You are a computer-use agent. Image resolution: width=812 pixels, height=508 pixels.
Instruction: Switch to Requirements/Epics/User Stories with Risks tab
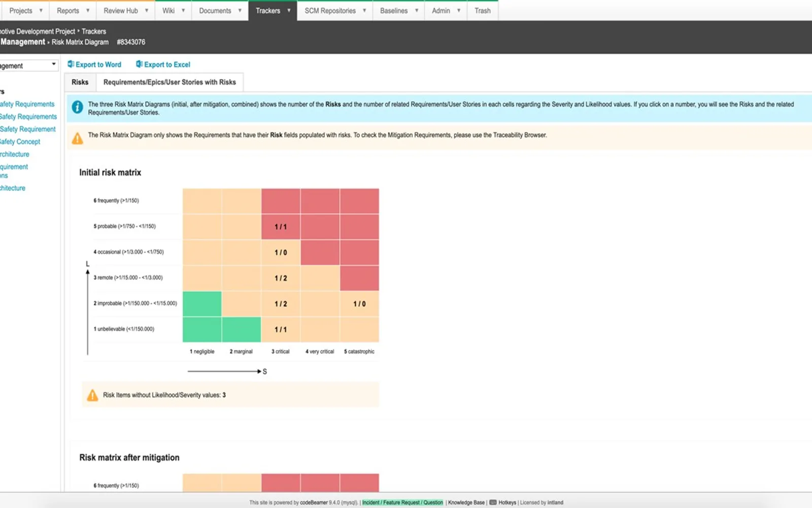coord(170,82)
